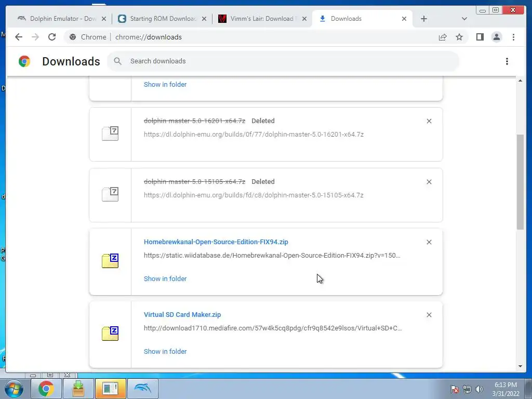Share this page icon in address bar
Image resolution: width=532 pixels, height=399 pixels.
pos(443,37)
